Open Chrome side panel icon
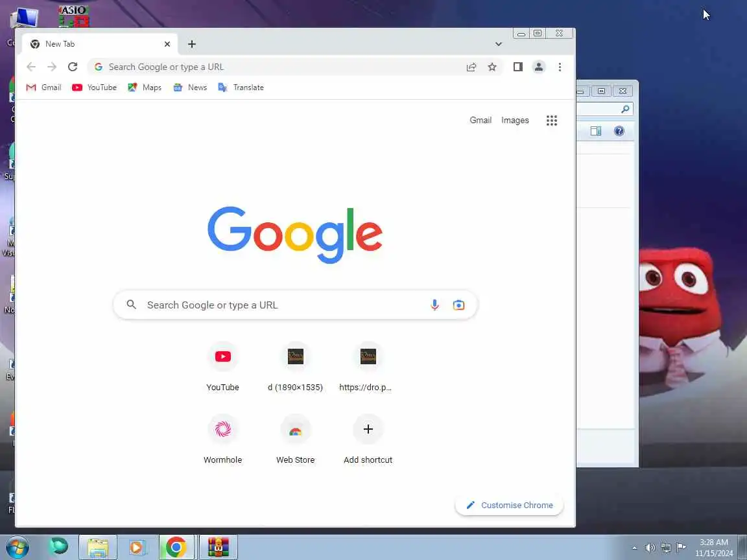The width and height of the screenshot is (747, 560). pyautogui.click(x=518, y=67)
